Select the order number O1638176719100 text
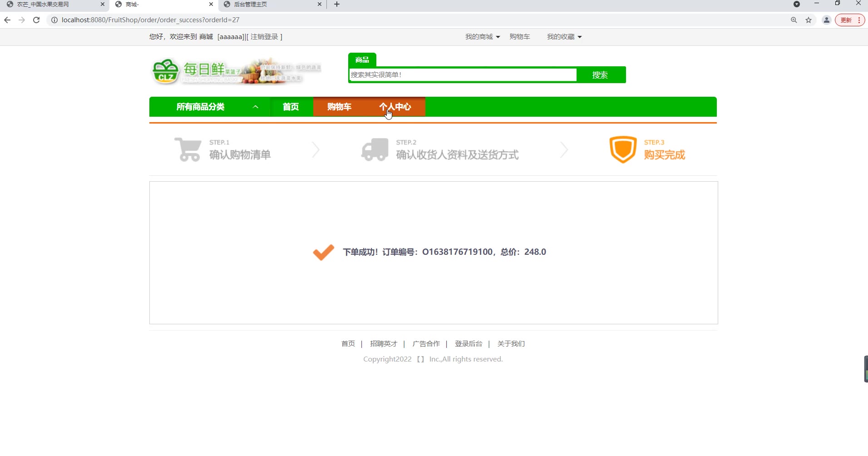The height and width of the screenshot is (456, 868). coord(458,252)
